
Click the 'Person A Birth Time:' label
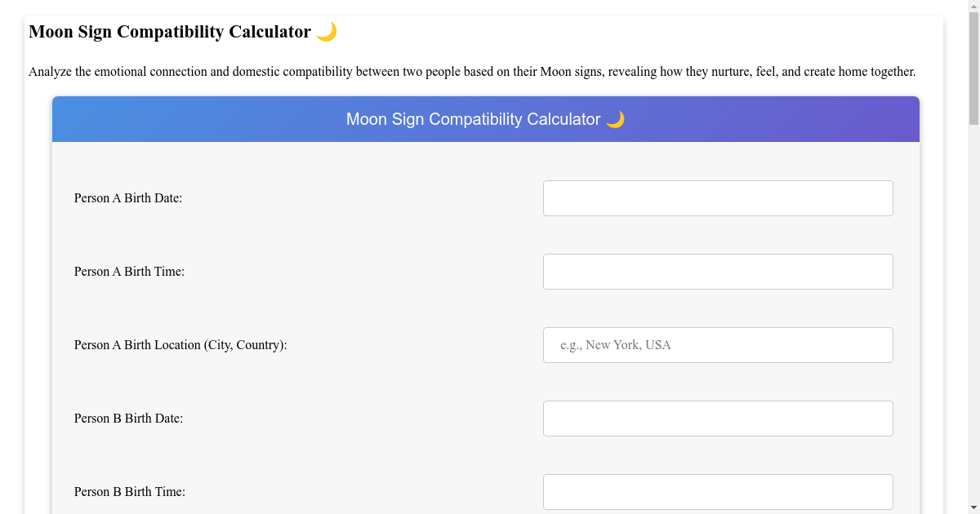(129, 271)
